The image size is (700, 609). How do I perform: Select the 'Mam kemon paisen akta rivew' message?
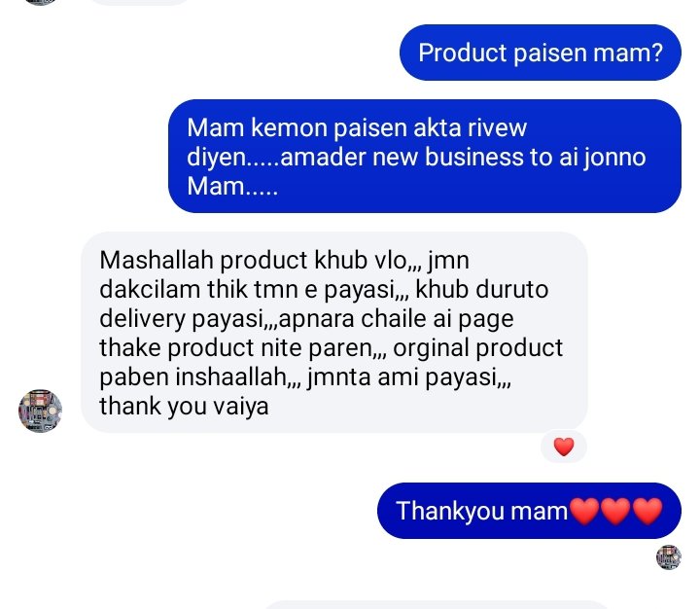425,157
